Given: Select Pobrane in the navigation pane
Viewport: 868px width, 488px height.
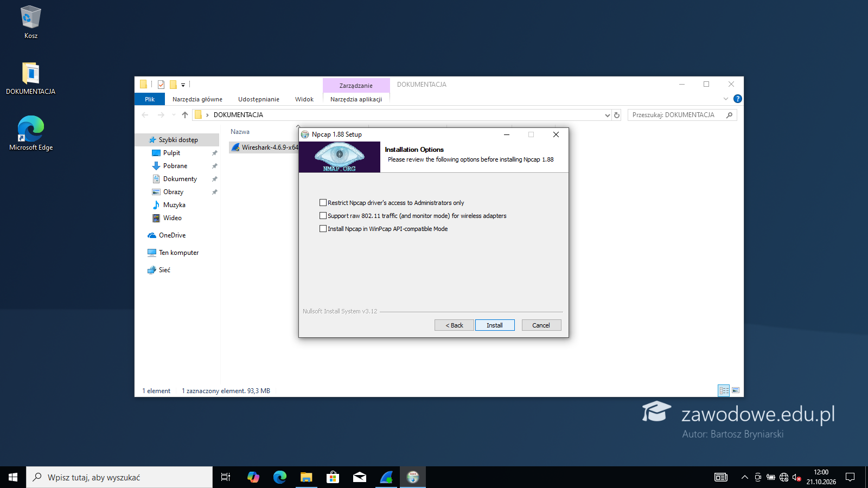Looking at the screenshot, I should pos(175,166).
